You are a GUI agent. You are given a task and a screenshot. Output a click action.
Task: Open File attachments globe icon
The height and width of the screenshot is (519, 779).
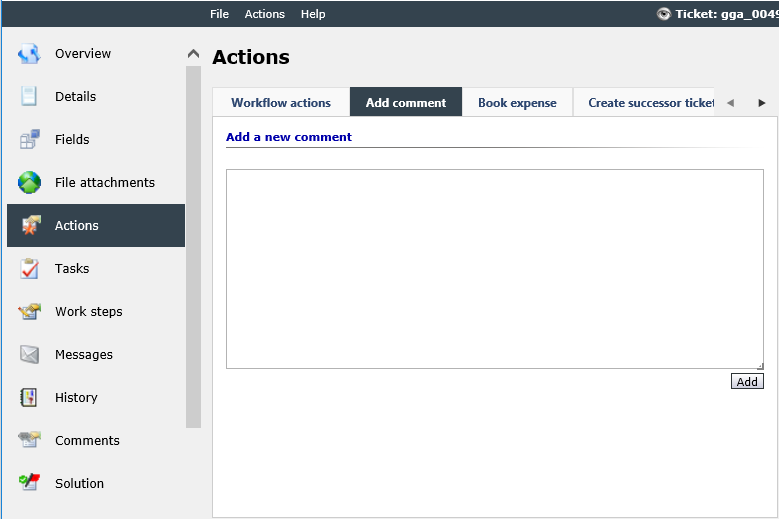tap(29, 182)
